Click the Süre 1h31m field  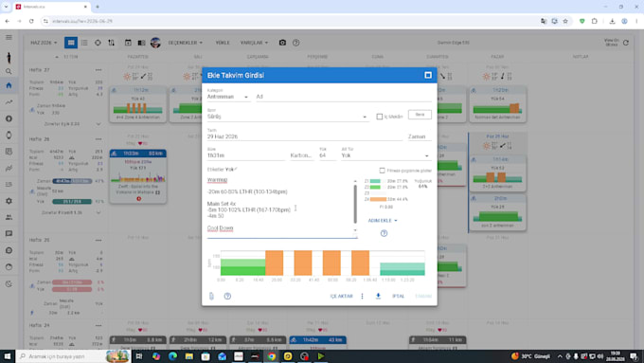coord(245,155)
